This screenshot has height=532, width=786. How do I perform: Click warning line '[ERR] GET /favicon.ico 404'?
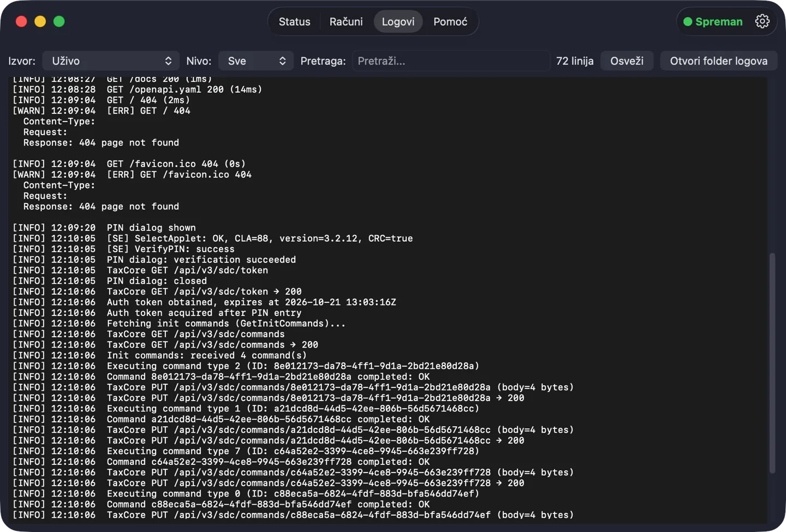pos(132,175)
